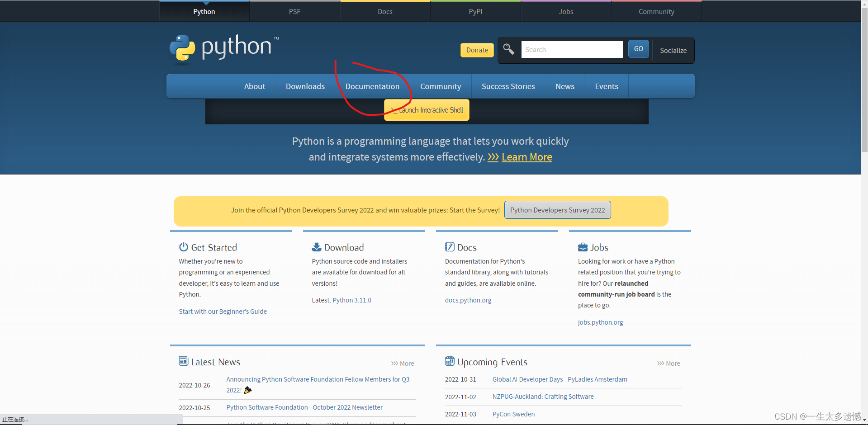Screen dimensions: 868x425
Task: Open the Community main navigation menu
Action: pyautogui.click(x=441, y=86)
